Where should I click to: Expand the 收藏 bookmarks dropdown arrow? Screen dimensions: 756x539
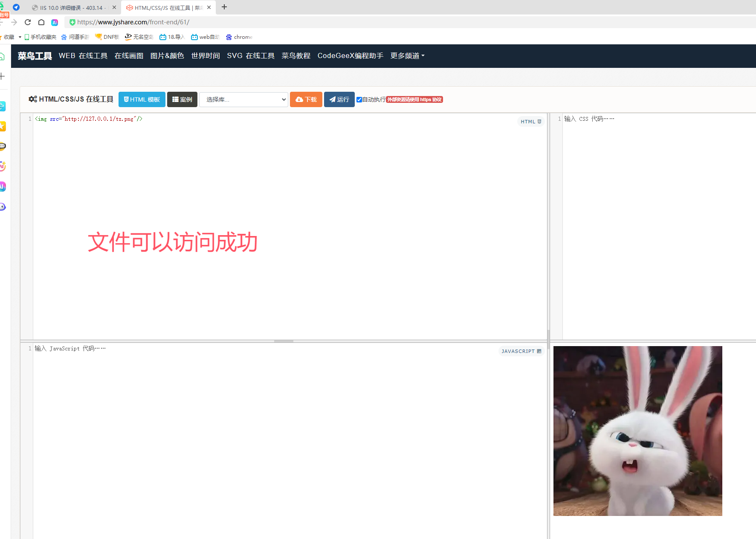[20, 37]
